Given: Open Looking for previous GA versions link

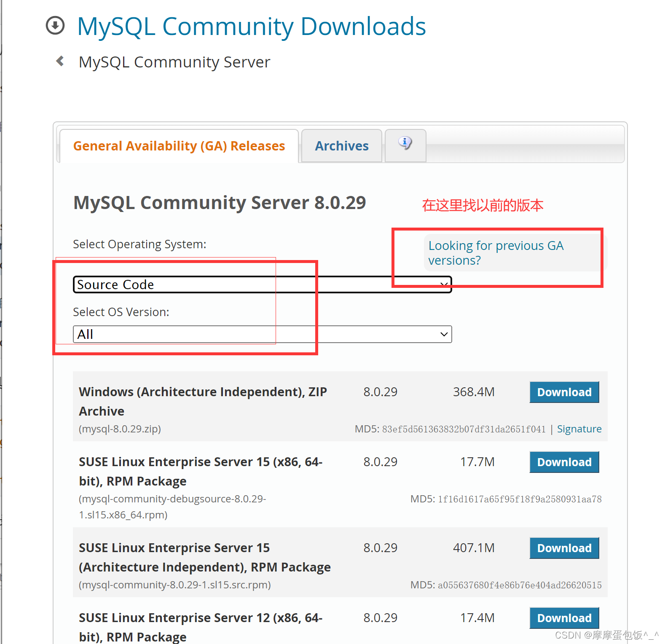Looking at the screenshot, I should tap(496, 253).
